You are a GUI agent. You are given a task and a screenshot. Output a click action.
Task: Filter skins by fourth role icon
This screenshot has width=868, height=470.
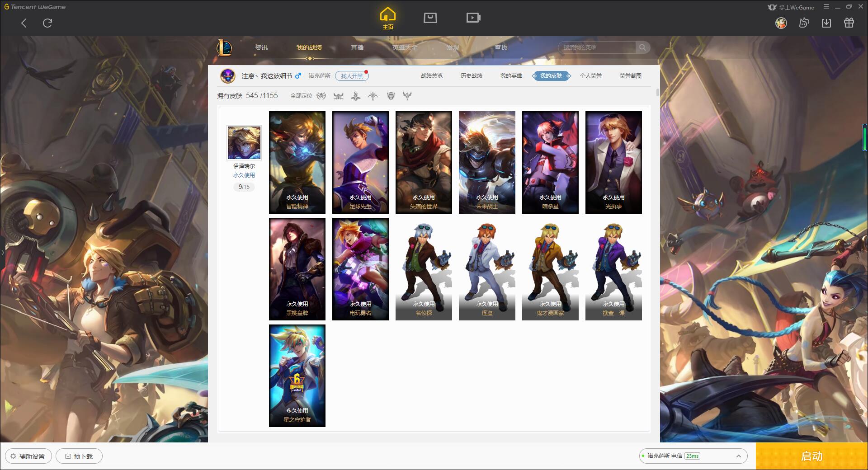tap(373, 95)
